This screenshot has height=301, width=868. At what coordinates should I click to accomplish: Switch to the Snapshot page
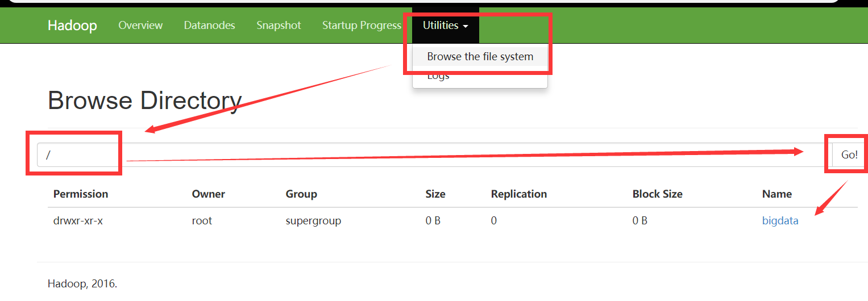(x=279, y=26)
